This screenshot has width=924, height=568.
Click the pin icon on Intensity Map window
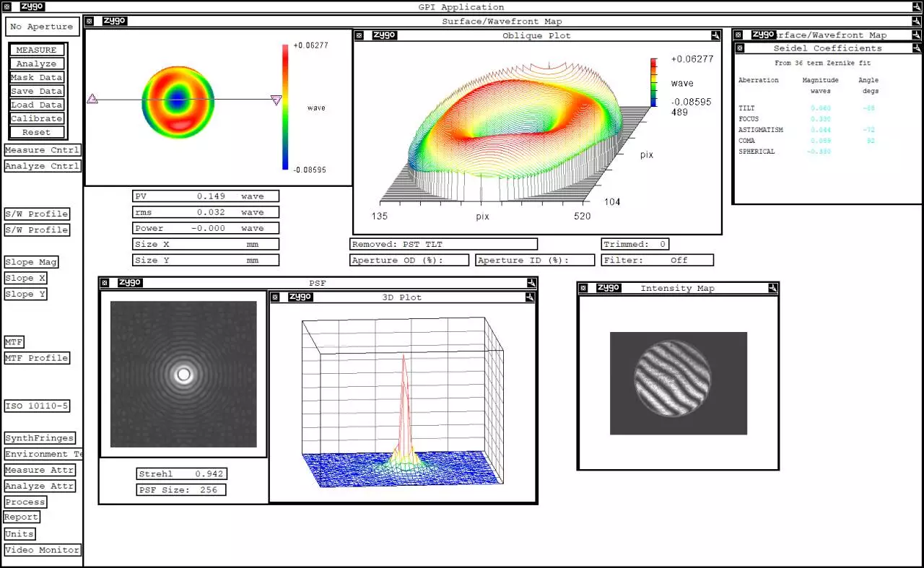pyautogui.click(x=772, y=288)
